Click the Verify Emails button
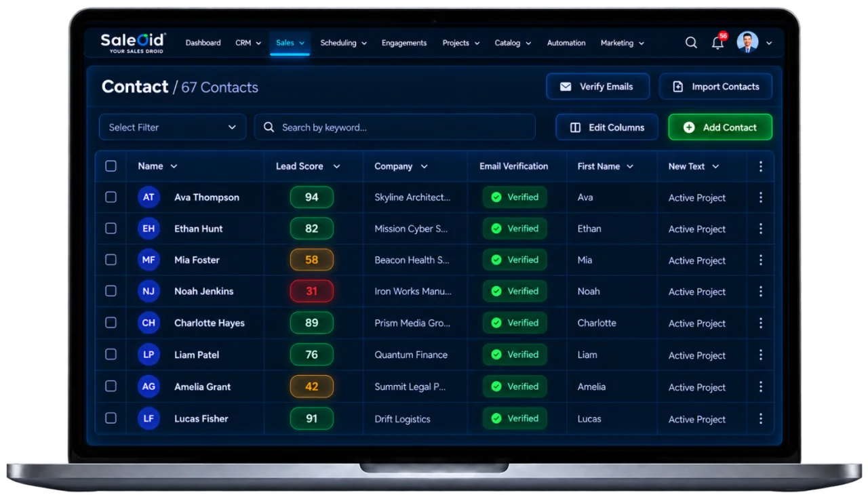The height and width of the screenshot is (495, 868). click(x=597, y=86)
